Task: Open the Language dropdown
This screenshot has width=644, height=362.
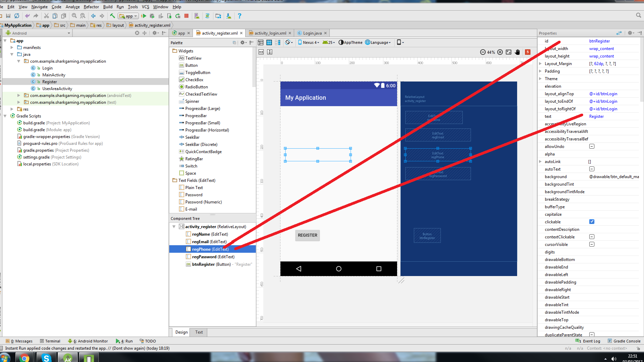Action: [378, 42]
